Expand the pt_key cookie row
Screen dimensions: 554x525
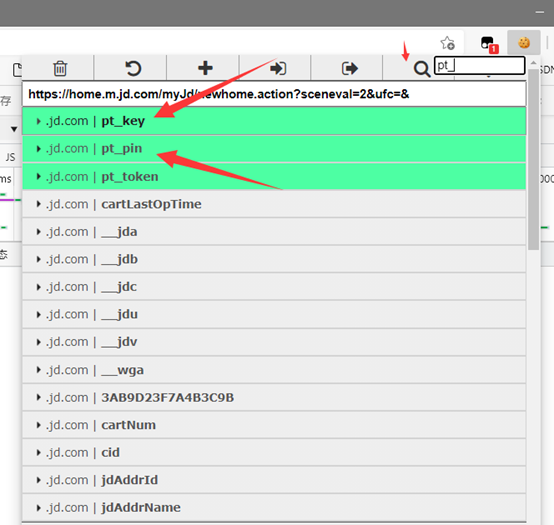pos(274,121)
